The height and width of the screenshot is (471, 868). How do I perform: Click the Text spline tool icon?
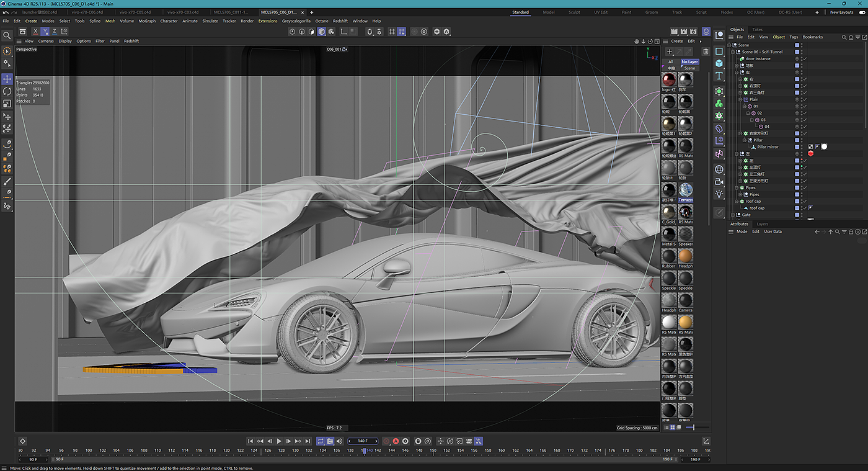719,76
